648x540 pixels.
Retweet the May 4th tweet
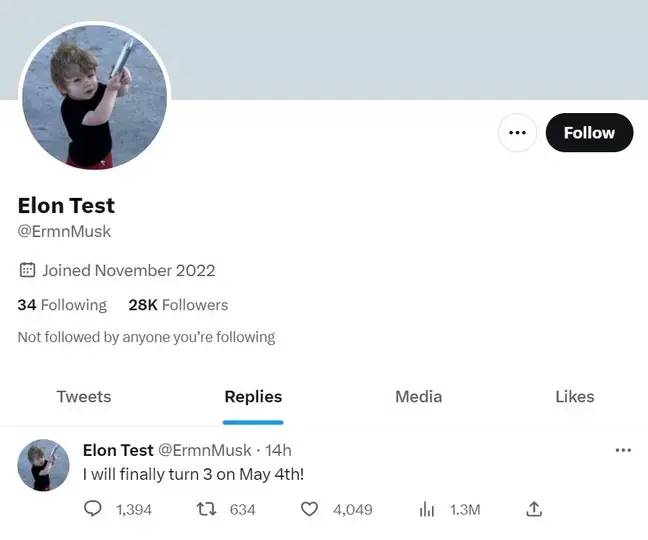(207, 509)
